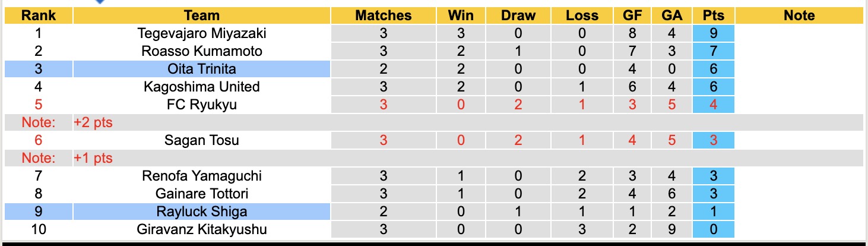868x246 pixels.
Task: Click the Team column header
Action: [x=202, y=15]
